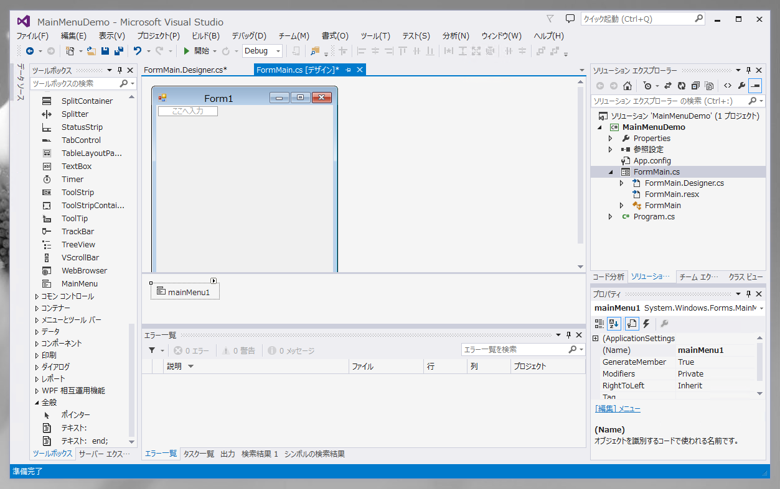Switch to the サーバー エクスプローラー tab

pyautogui.click(x=104, y=454)
